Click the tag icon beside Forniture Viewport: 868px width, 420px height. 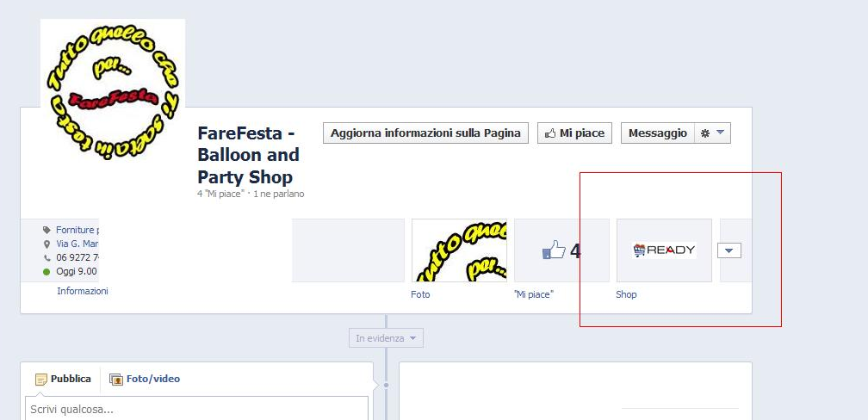pos(46,230)
